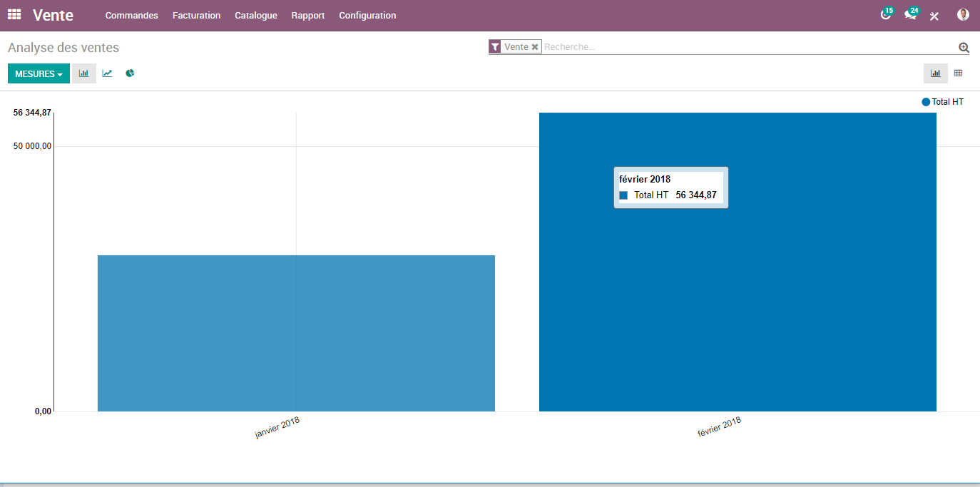The image size is (980, 487).
Task: Open activities clock icon with badge 15
Action: (x=887, y=14)
